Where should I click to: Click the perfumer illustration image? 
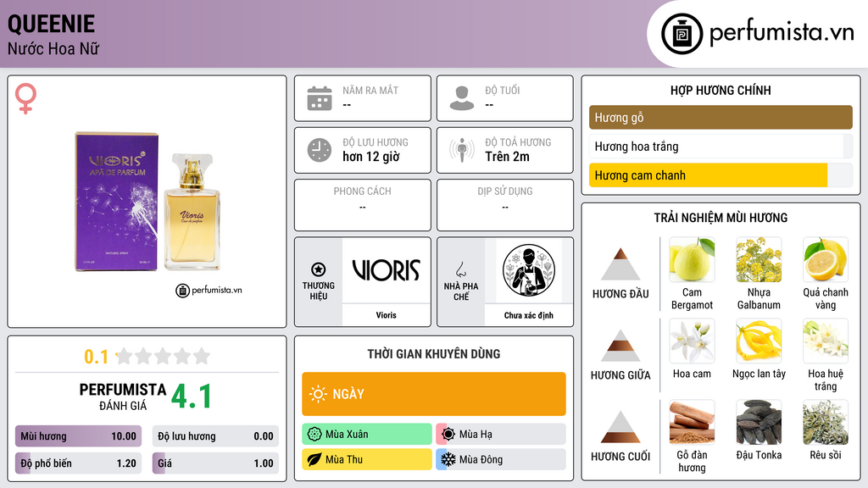point(529,270)
